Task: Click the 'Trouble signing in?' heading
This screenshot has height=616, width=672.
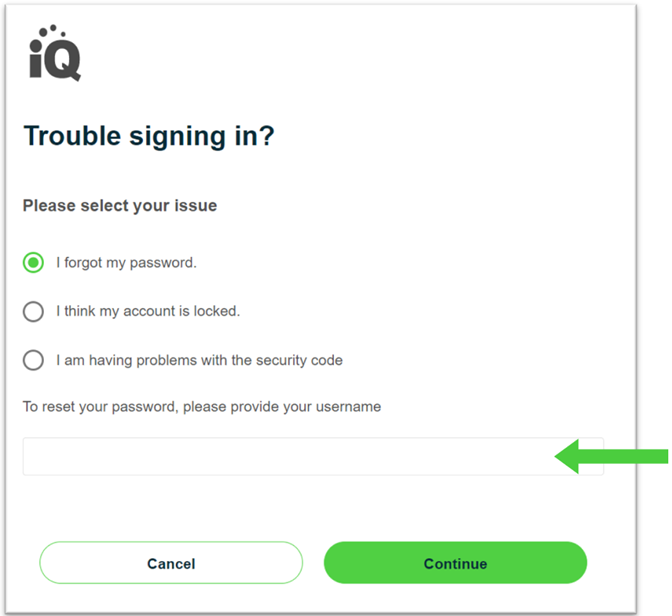Action: pyautogui.click(x=149, y=136)
